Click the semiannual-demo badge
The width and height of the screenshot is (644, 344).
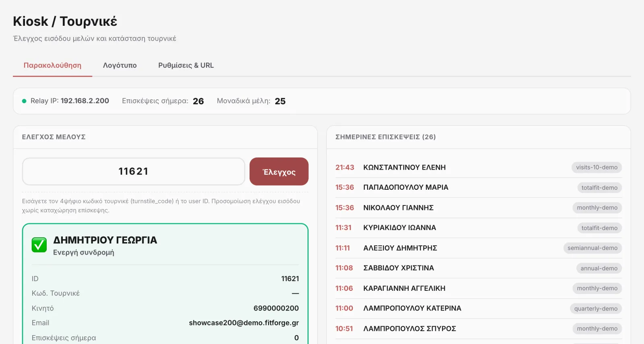pos(592,248)
